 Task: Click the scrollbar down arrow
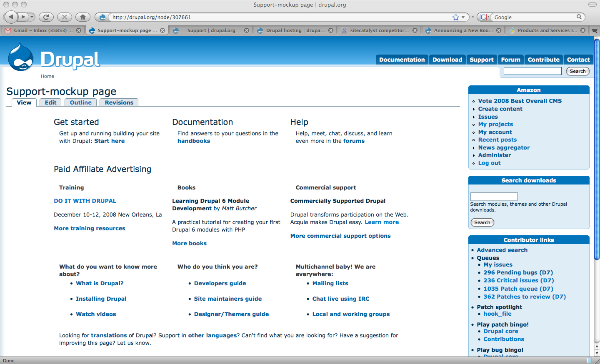click(x=597, y=353)
